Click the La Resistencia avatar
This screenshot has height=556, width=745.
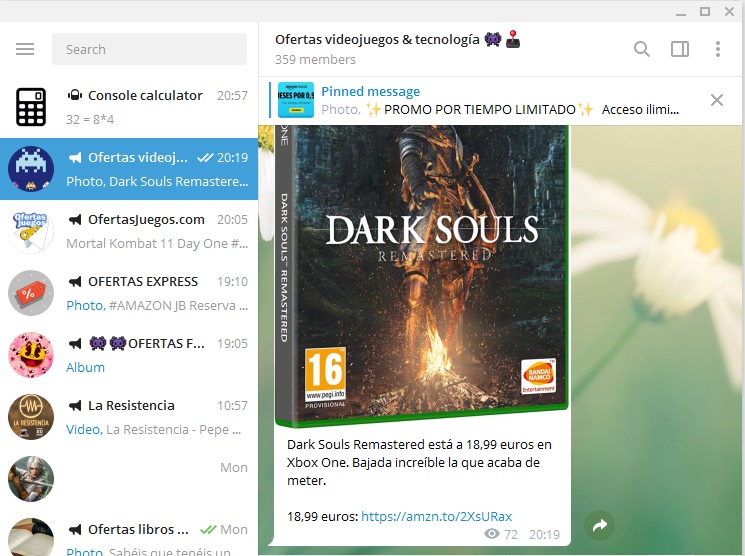[31, 417]
